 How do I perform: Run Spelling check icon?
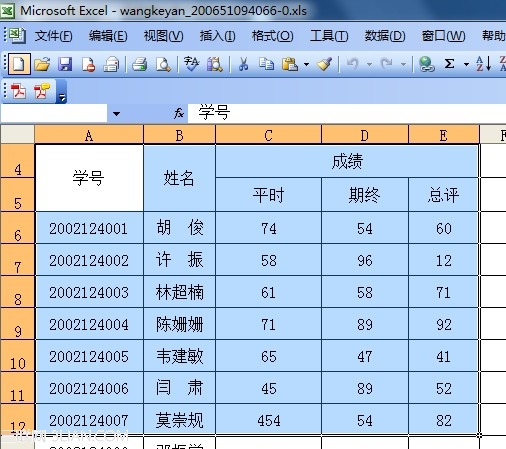(191, 64)
